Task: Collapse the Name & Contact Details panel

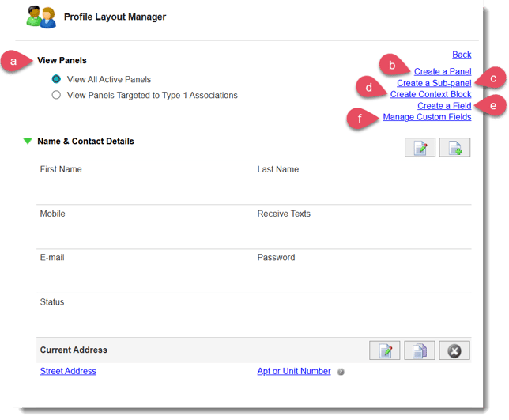Action: click(28, 142)
